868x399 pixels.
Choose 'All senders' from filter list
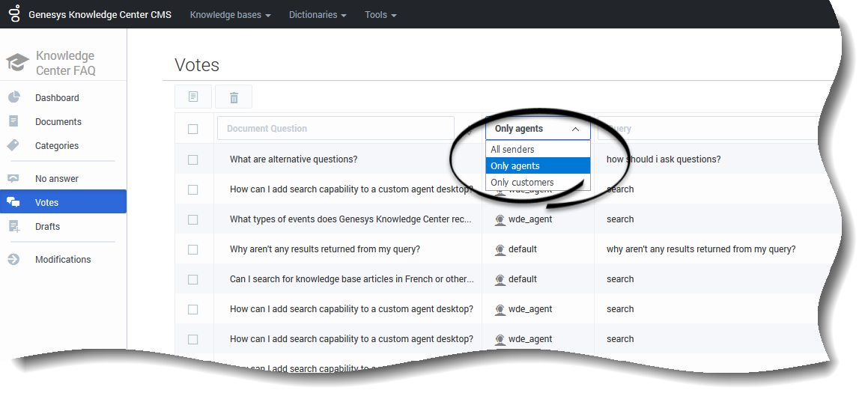tap(513, 150)
